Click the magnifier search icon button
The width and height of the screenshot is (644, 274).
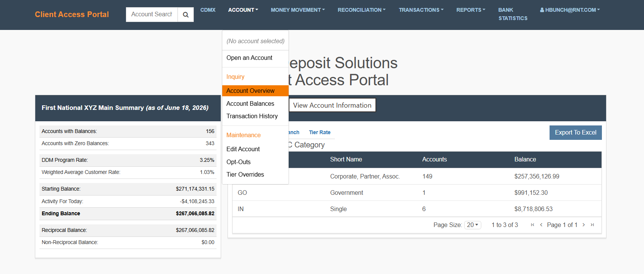click(x=185, y=14)
